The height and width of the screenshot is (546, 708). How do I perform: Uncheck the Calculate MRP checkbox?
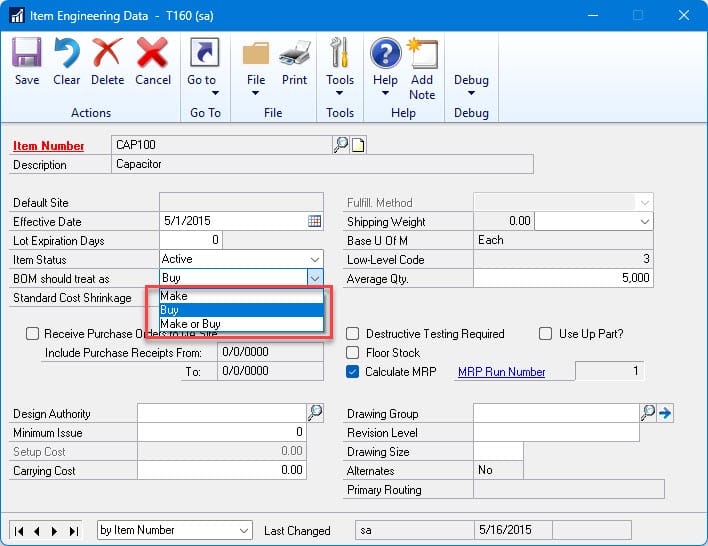point(353,372)
